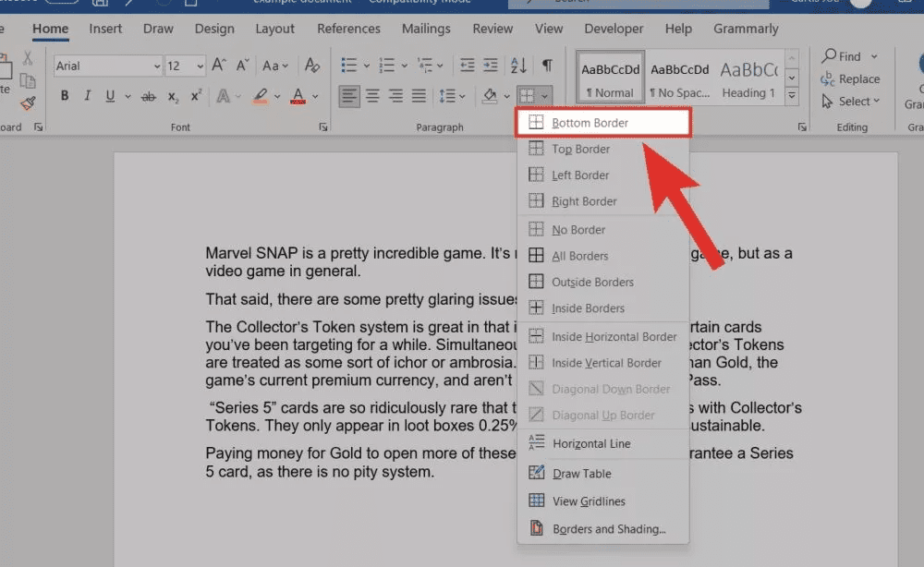Viewport: 924px width, 567px height.
Task: Toggle Italic formatting
Action: (88, 96)
